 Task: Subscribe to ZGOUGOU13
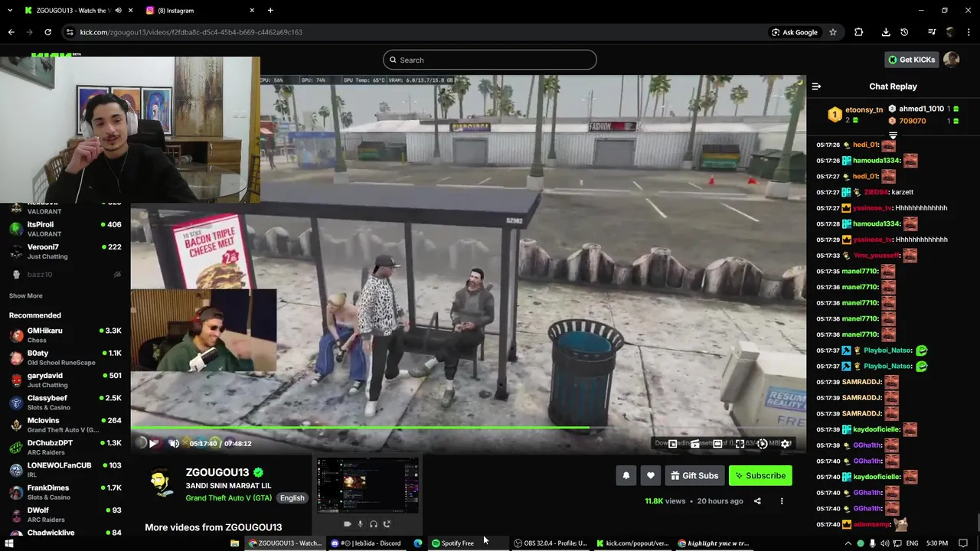[x=760, y=475]
